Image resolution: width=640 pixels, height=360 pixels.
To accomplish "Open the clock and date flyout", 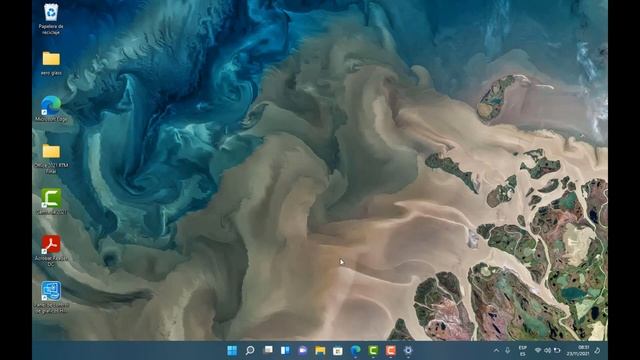I will (578, 351).
